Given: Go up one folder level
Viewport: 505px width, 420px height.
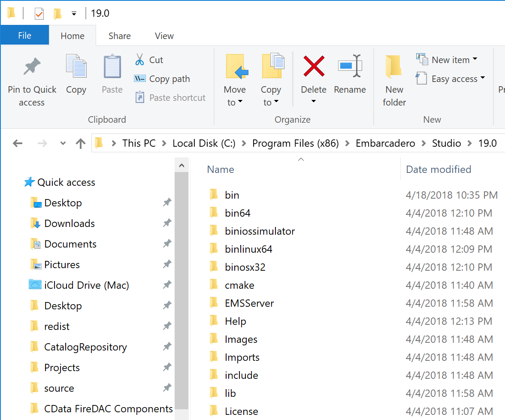Looking at the screenshot, I should pos(81,143).
